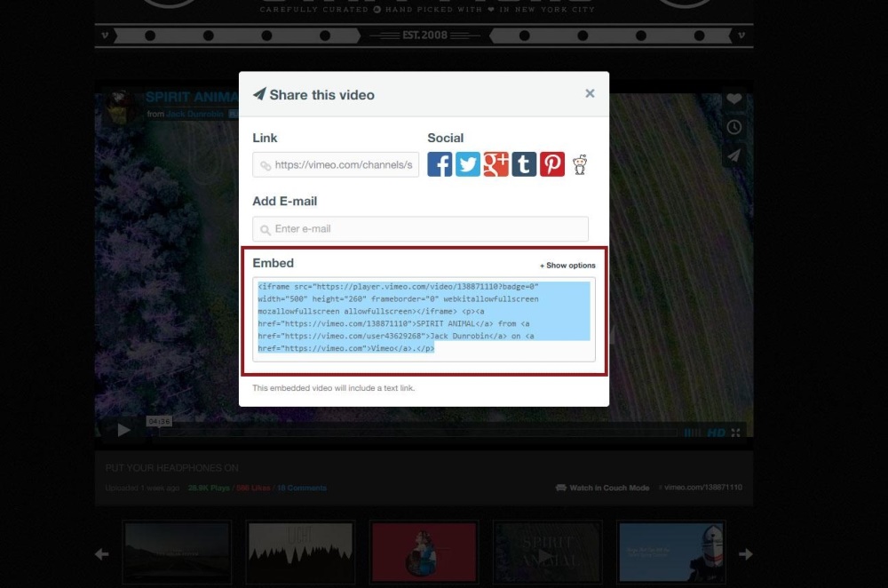Close the Share this video dialog

click(x=590, y=93)
